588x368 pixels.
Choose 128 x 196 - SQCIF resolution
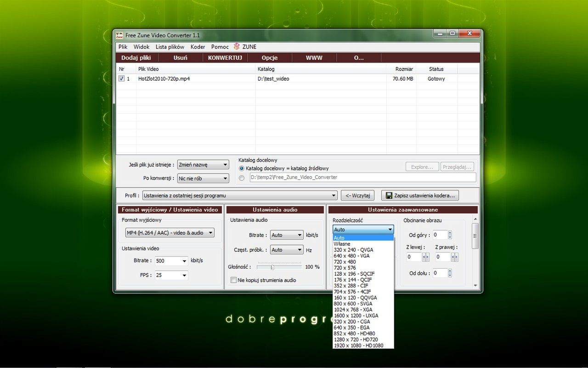[x=363, y=274]
